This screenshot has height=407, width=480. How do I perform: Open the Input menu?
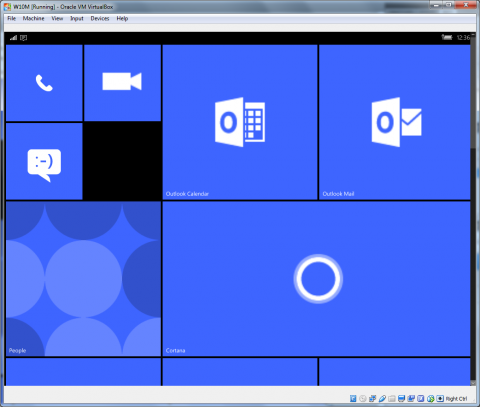(77, 18)
